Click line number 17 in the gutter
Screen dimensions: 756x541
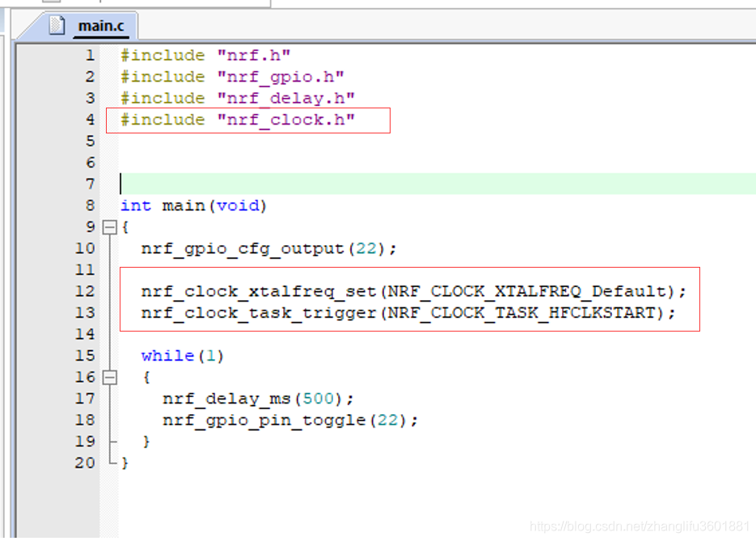click(x=85, y=399)
